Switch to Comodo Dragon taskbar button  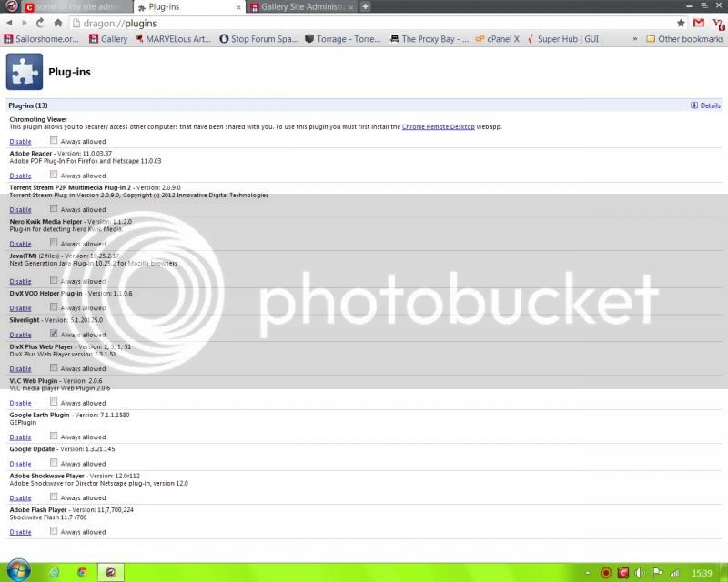(110, 572)
